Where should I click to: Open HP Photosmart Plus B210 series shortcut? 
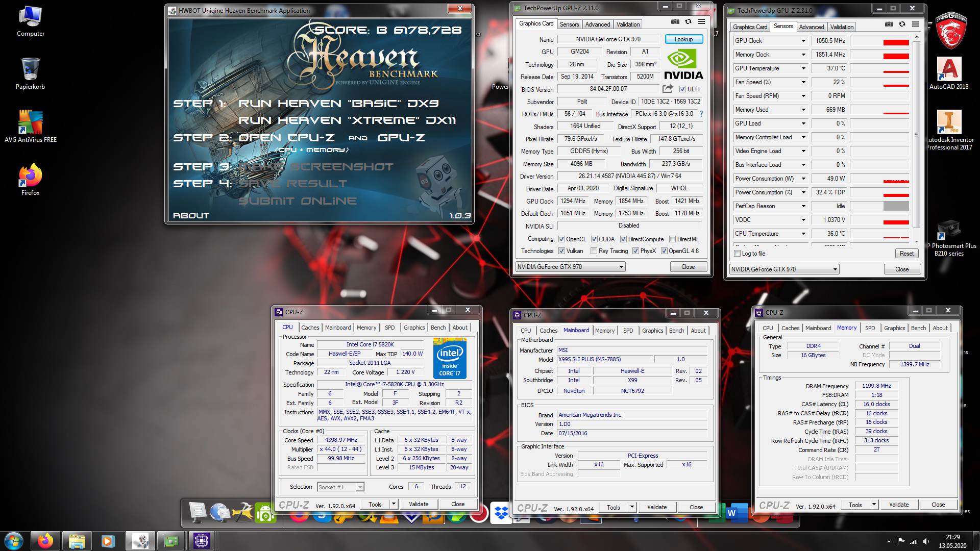[x=949, y=238]
